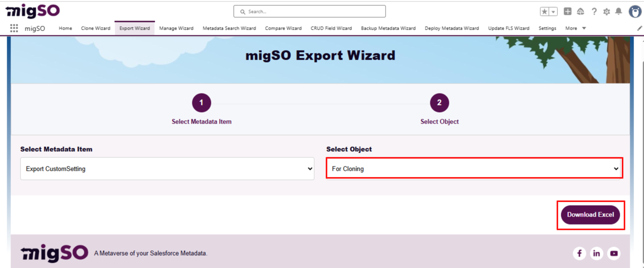Click the Download Excel button

click(590, 215)
